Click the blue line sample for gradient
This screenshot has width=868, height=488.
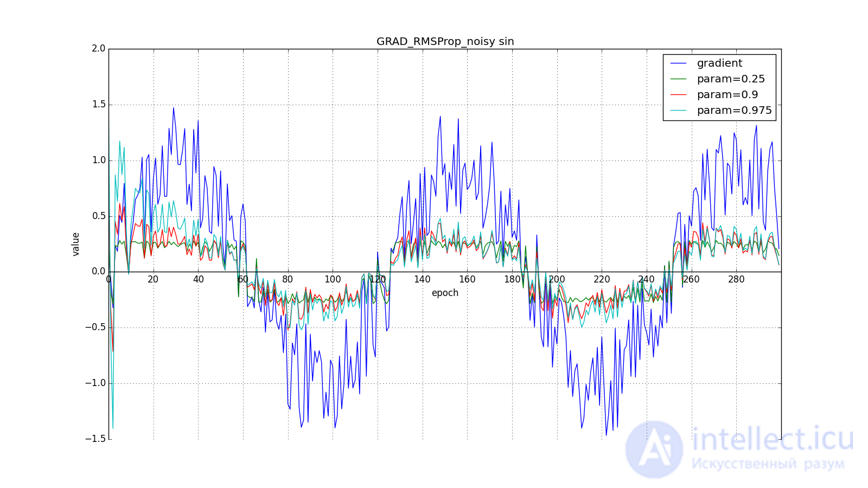pos(679,63)
